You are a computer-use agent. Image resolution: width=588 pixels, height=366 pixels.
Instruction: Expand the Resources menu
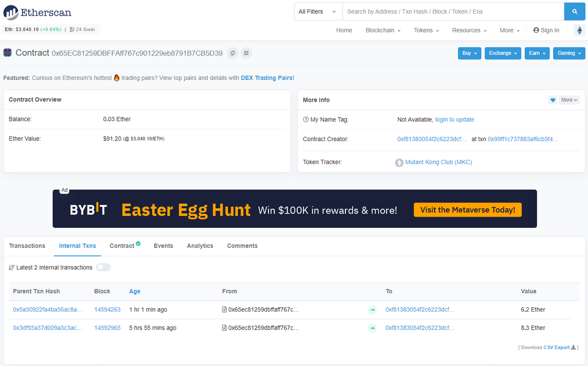click(469, 30)
